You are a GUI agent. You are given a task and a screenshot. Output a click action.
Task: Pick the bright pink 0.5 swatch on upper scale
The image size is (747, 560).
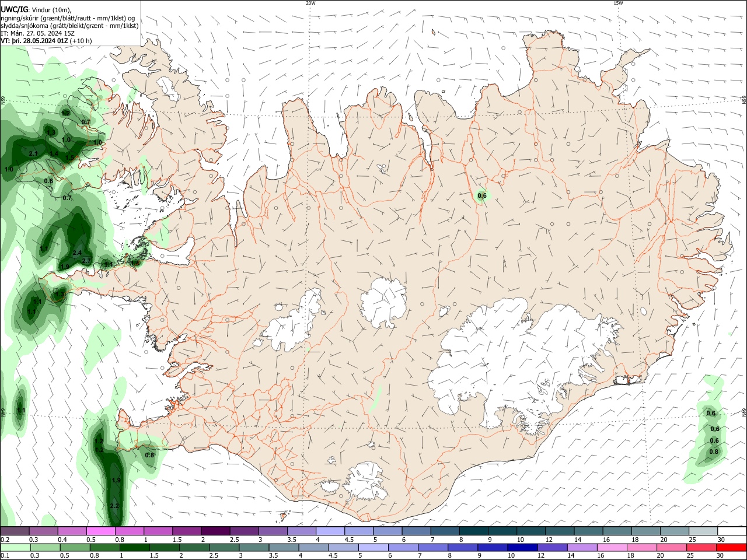click(x=100, y=531)
